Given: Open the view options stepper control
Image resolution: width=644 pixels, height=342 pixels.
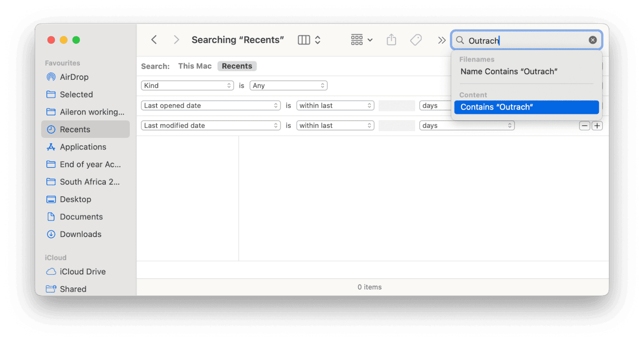Looking at the screenshot, I should pos(317,40).
